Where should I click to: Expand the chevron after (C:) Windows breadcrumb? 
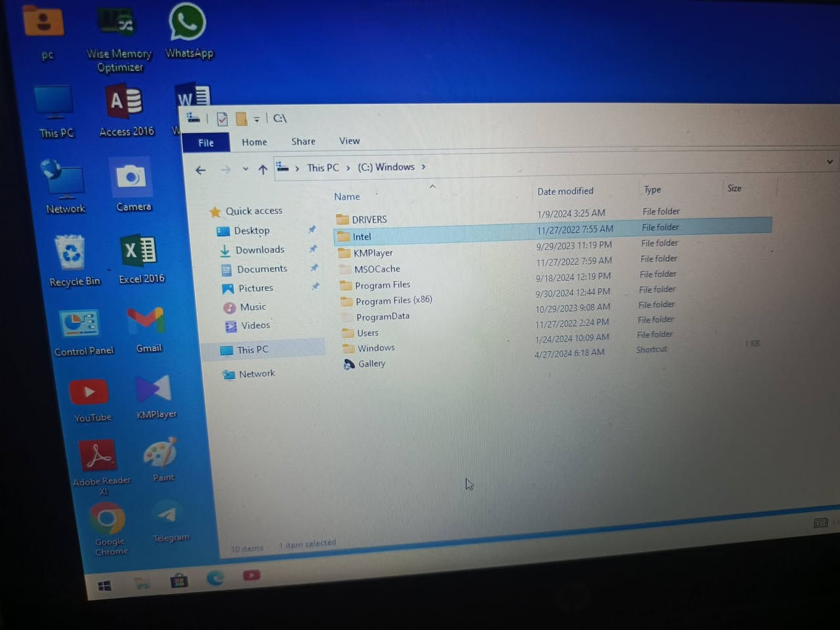pyautogui.click(x=424, y=167)
